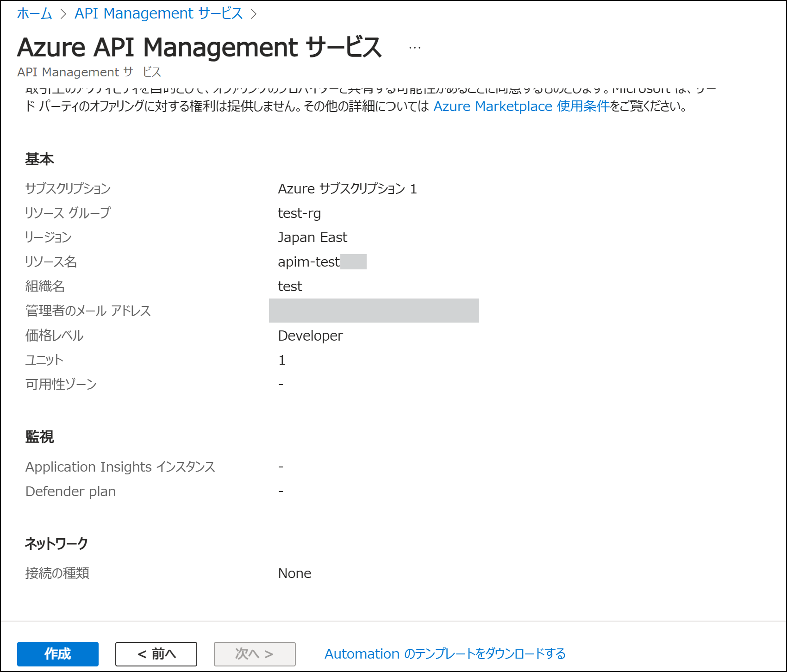Click the ネットワーク section heading
Viewport: 787px width, 672px height.
[x=56, y=543]
